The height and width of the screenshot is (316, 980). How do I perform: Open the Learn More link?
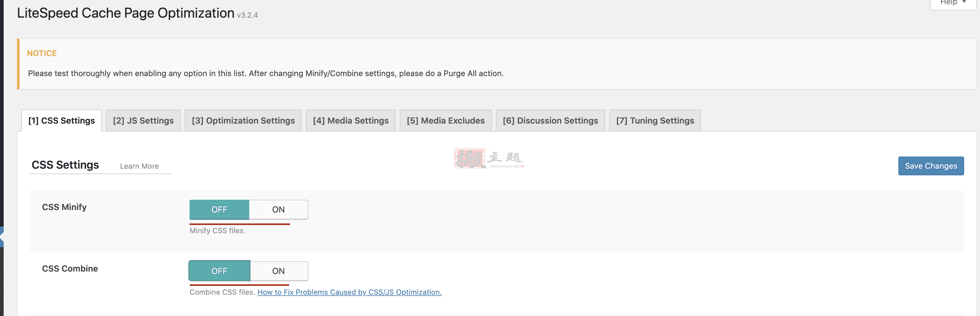(x=139, y=166)
